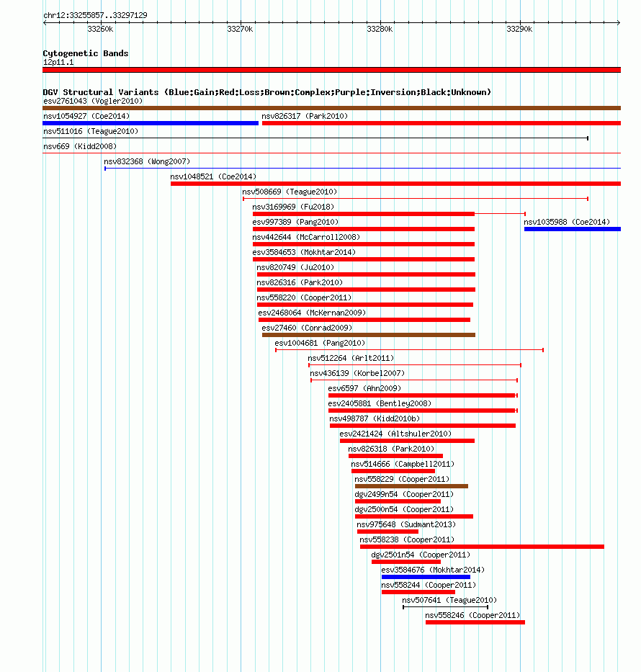Click the esv2761043 (Vogler2010) variant label

tap(93, 101)
